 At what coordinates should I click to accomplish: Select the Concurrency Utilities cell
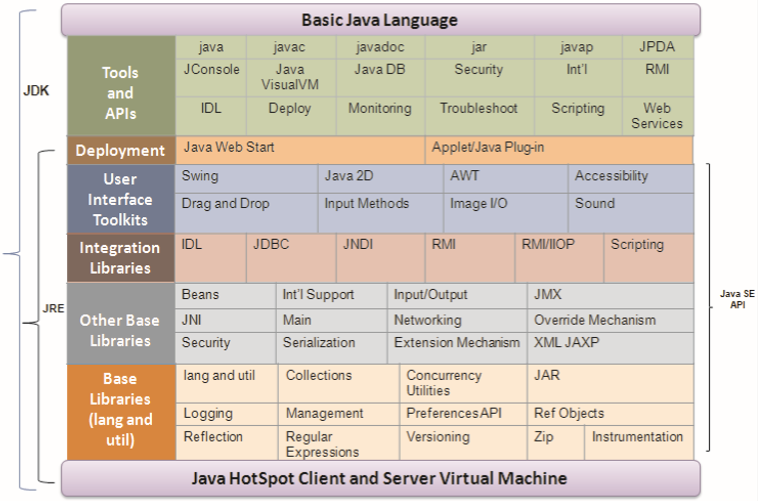tap(463, 383)
